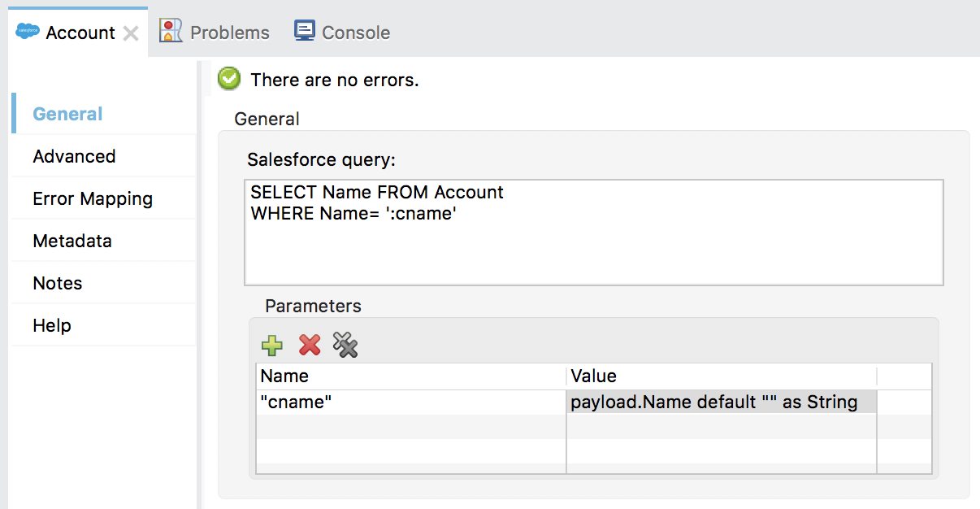980x509 pixels.
Task: Click the crossed tools icon in Parameters
Action: pyautogui.click(x=345, y=346)
